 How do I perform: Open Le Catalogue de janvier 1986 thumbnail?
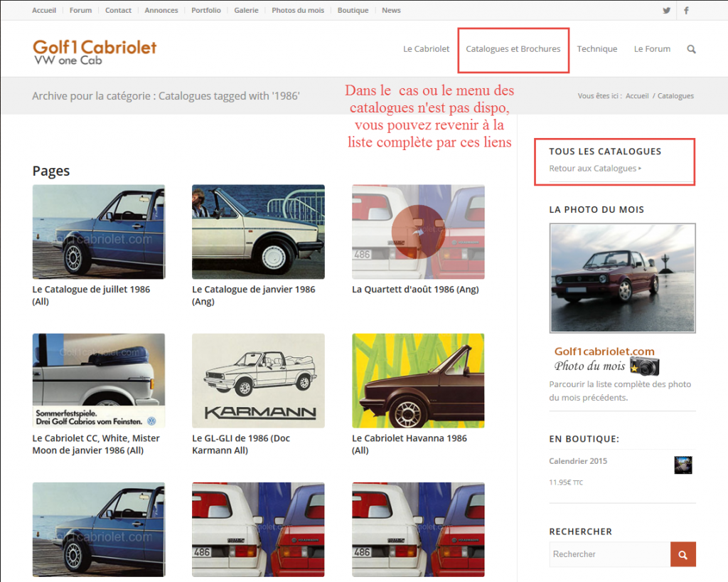tap(258, 232)
